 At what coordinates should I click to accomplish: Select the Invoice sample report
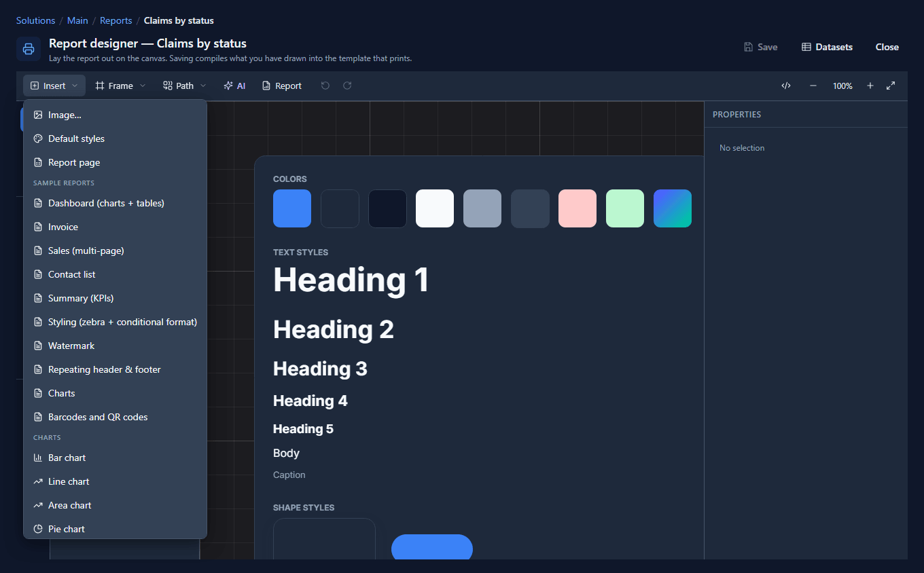click(x=115, y=227)
